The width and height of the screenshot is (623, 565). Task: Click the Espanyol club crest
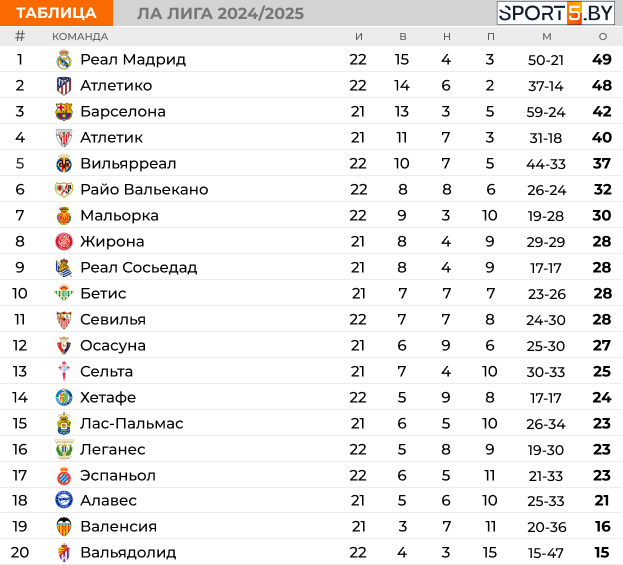[x=64, y=476]
